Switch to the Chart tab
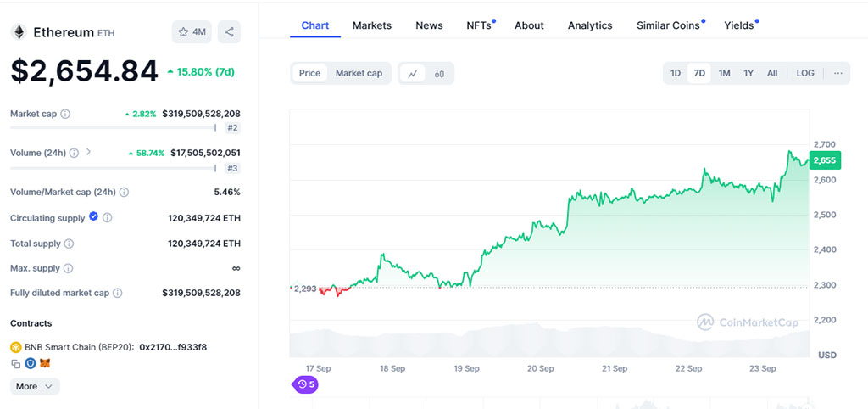Screen dimensions: 868x409 point(315,25)
